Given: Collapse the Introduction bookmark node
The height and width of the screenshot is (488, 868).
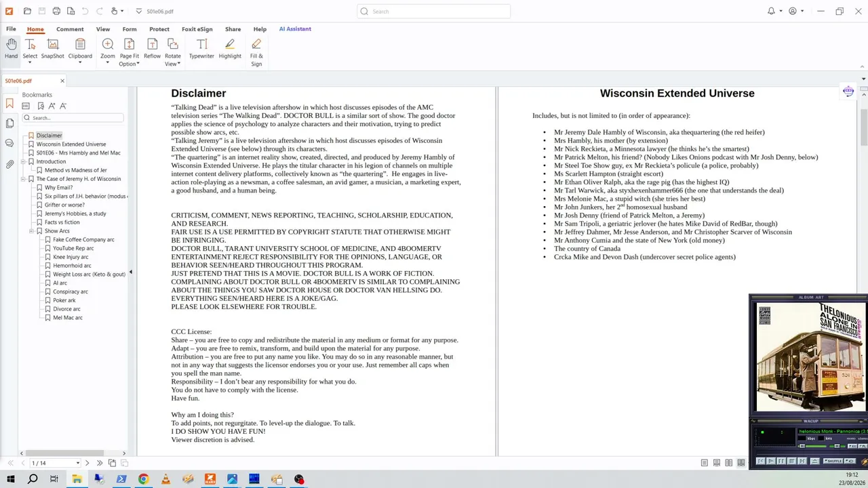Looking at the screenshot, I should [x=22, y=162].
